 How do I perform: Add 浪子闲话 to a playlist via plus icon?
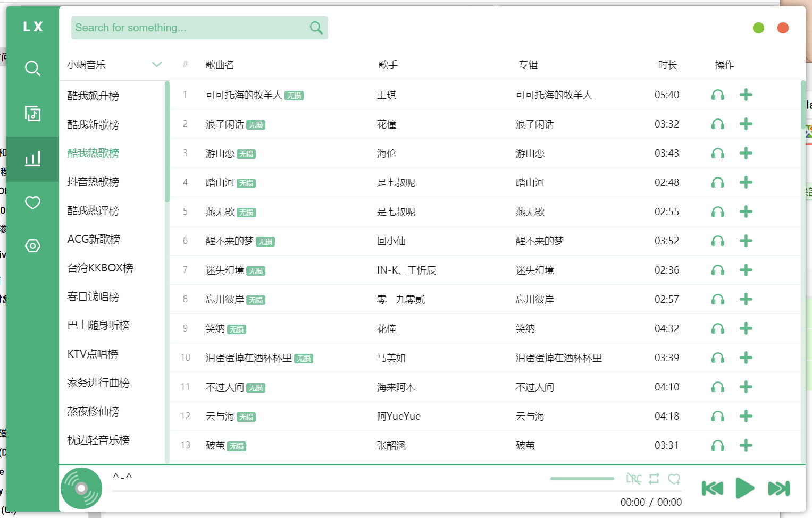(746, 124)
